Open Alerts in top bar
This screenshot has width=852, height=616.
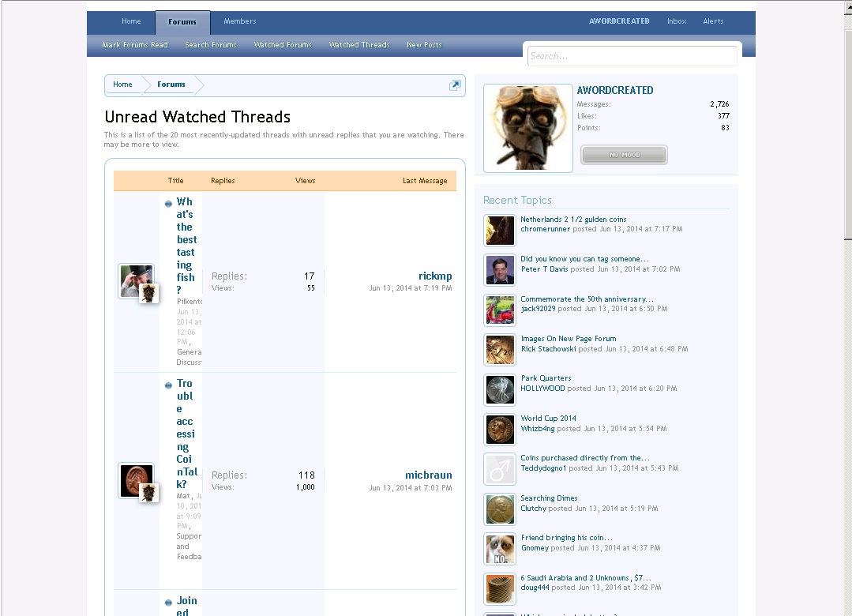point(713,21)
